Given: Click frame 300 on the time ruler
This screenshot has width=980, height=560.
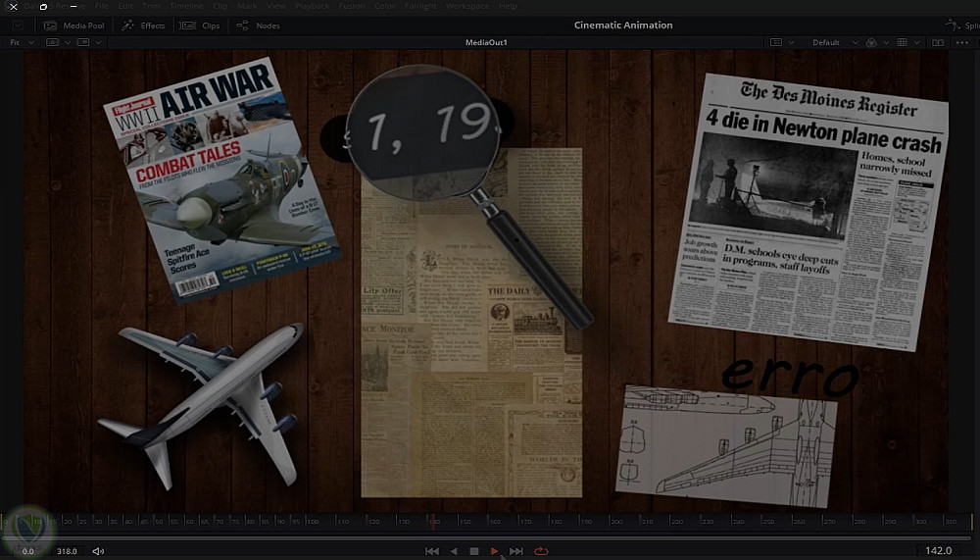Looking at the screenshot, I should (919, 521).
